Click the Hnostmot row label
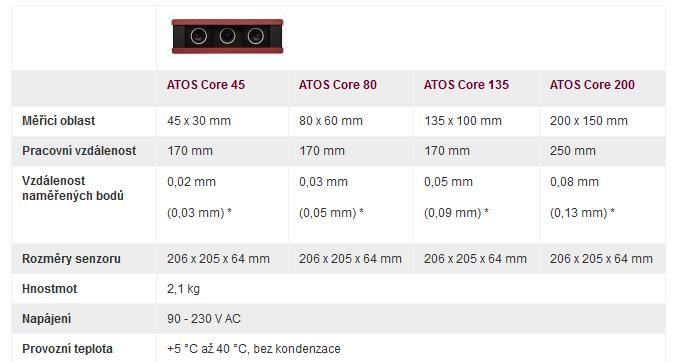The height and width of the screenshot is (362, 676). pos(50,289)
